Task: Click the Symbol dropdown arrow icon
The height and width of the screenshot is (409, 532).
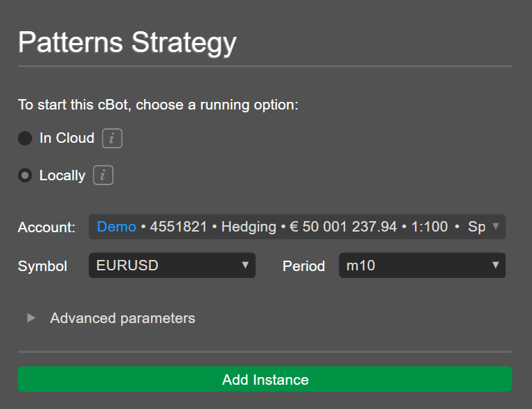Action: (x=245, y=265)
